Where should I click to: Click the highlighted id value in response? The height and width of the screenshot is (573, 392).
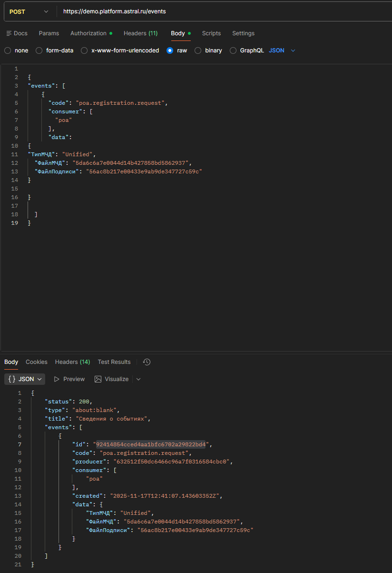tap(151, 444)
